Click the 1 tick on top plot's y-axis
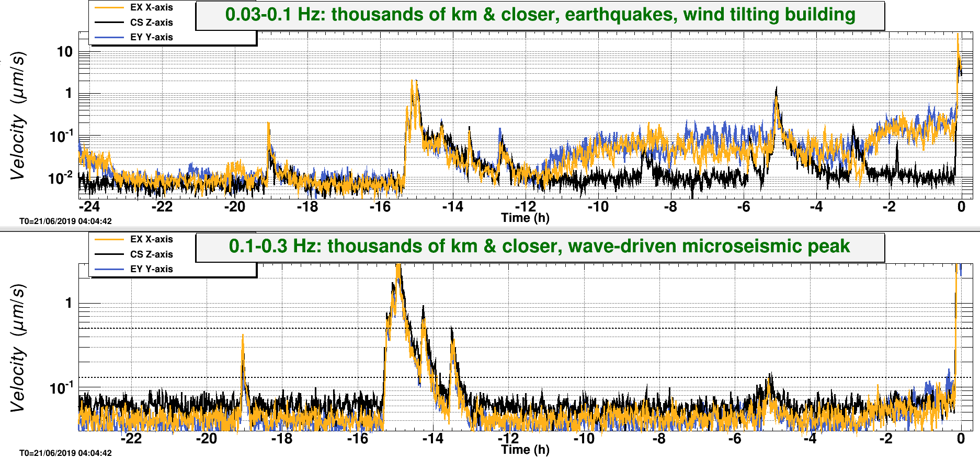980x458 pixels. pyautogui.click(x=69, y=93)
